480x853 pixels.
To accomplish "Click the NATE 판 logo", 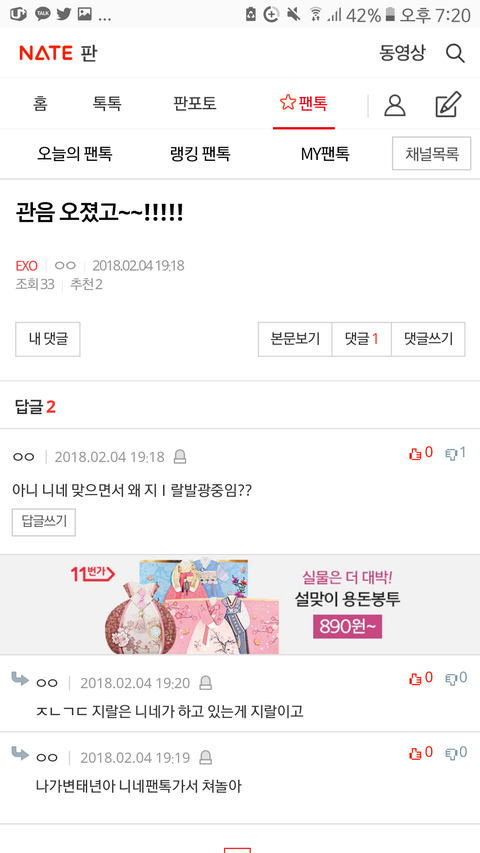I will (58, 53).
